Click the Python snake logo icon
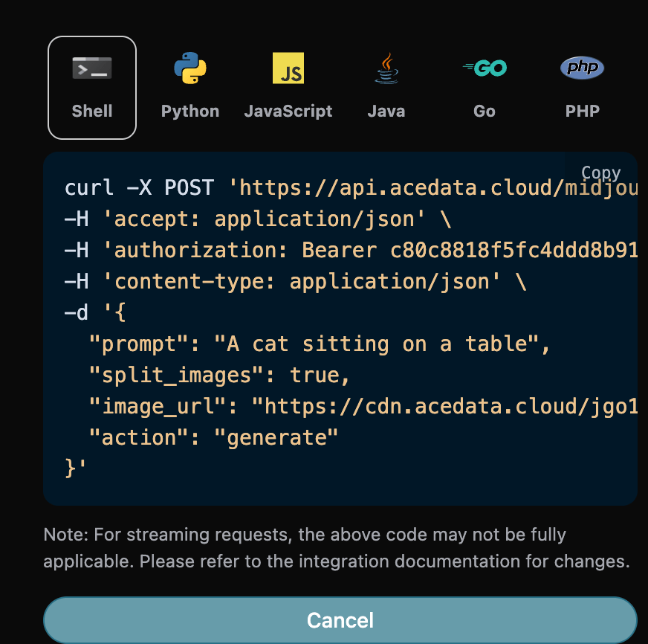 pyautogui.click(x=190, y=68)
